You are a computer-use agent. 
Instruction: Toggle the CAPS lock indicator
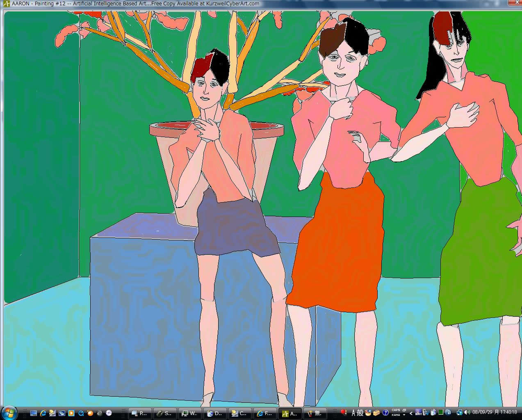click(396, 410)
